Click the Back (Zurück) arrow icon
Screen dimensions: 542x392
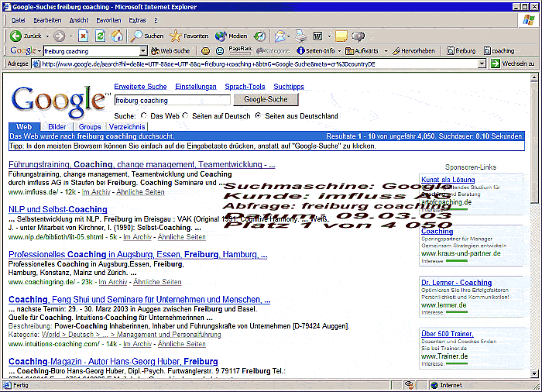pyautogui.click(x=15, y=36)
